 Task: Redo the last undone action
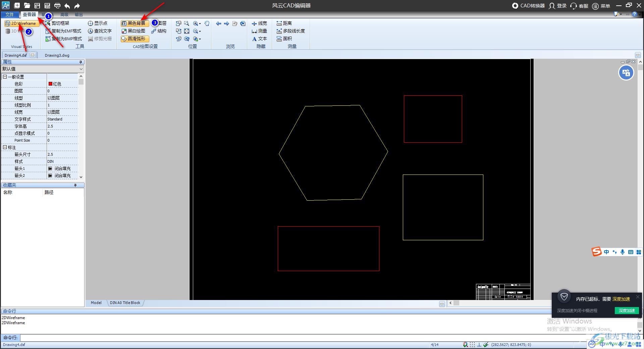point(77,5)
